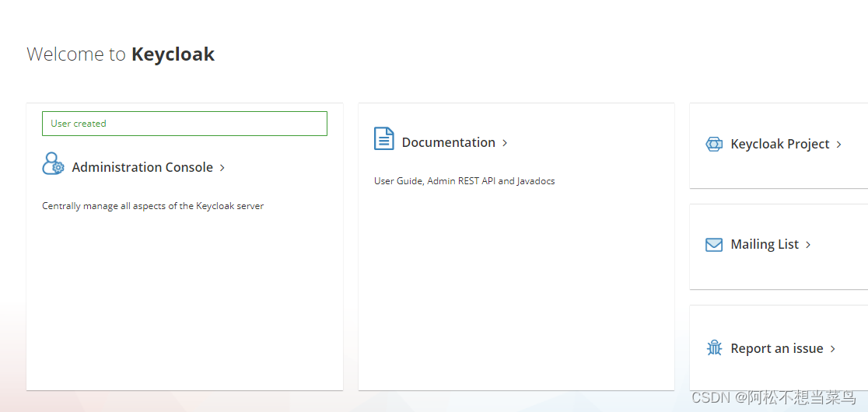
Task: Click chevron beside Keycloak Project
Action: click(x=838, y=145)
